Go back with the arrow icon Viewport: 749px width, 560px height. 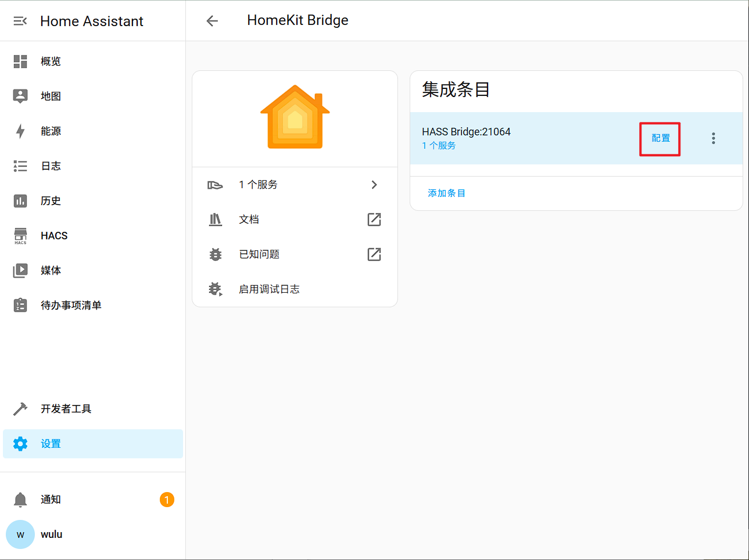pyautogui.click(x=212, y=21)
